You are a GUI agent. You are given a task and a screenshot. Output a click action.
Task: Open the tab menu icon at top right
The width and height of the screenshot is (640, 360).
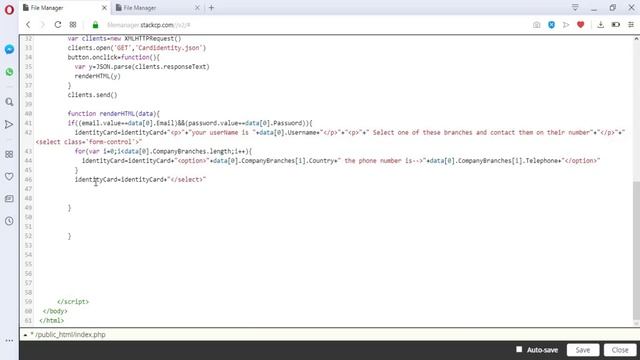click(x=575, y=7)
